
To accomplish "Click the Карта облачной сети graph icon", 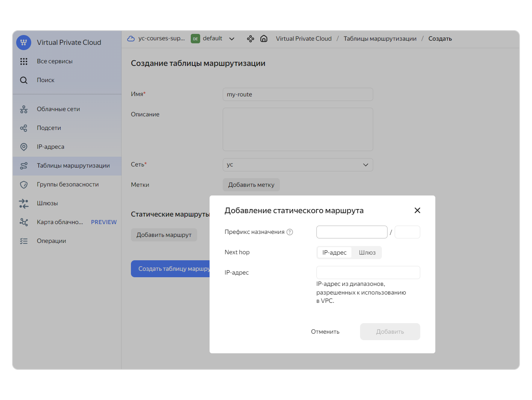I will (x=24, y=222).
